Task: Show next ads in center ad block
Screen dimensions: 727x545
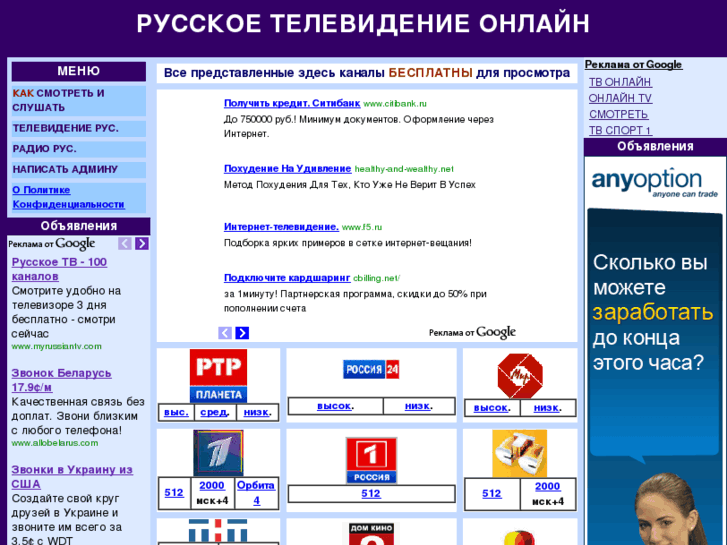Action: pos(242,333)
